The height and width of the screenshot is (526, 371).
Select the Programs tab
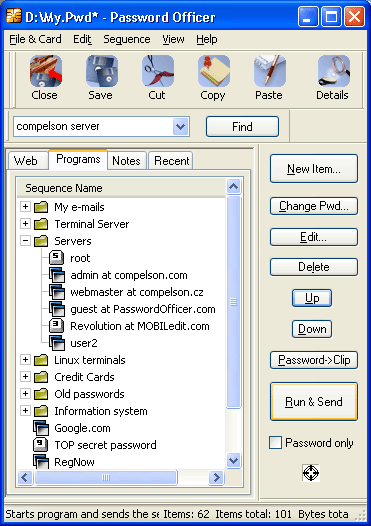click(x=78, y=159)
